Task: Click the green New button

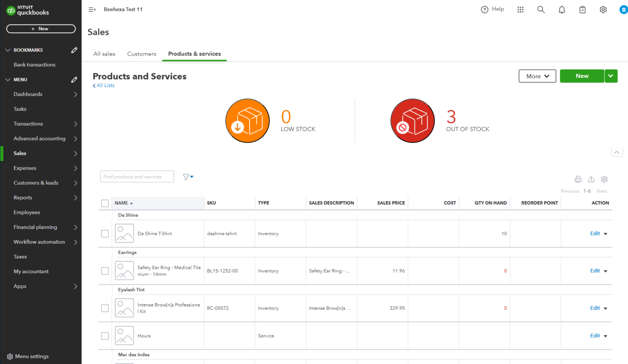Action: coord(582,76)
